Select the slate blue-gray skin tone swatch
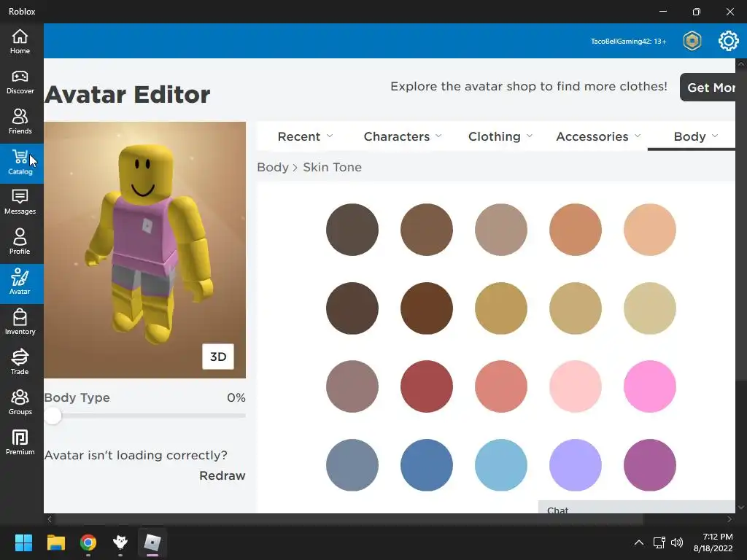 coord(352,464)
